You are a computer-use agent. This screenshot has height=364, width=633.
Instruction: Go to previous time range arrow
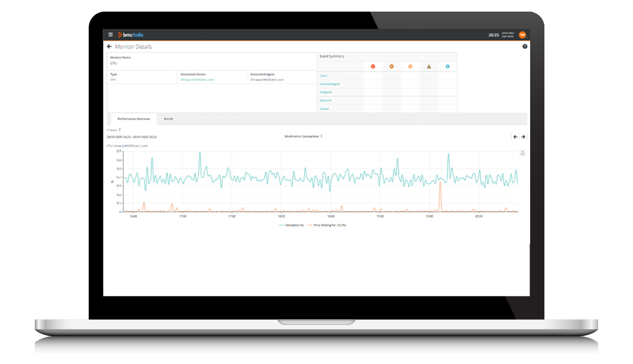(x=515, y=137)
